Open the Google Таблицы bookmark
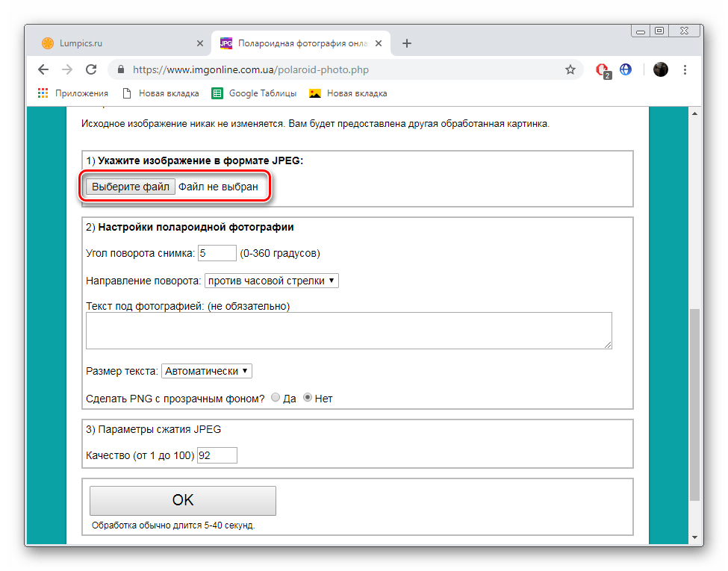Viewport: 728px width, 571px height. pyautogui.click(x=254, y=93)
